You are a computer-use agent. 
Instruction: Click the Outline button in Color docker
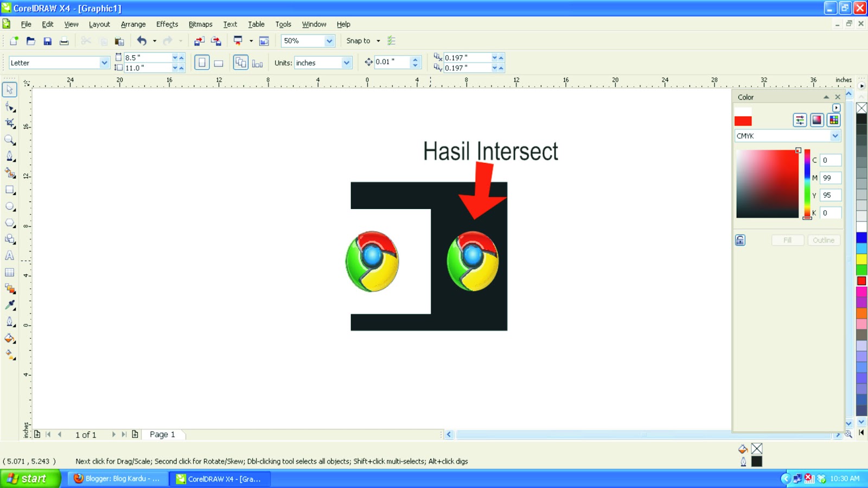824,240
